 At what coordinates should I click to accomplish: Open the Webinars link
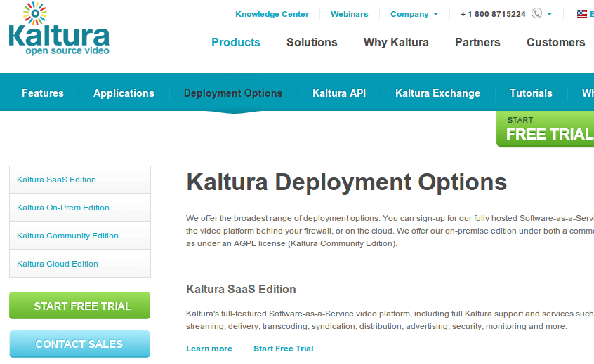[349, 14]
